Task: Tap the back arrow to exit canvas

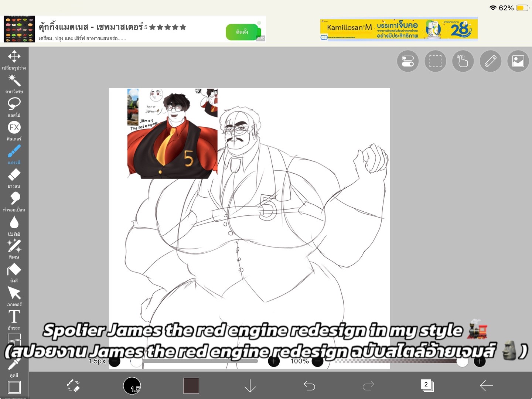Action: click(487, 386)
